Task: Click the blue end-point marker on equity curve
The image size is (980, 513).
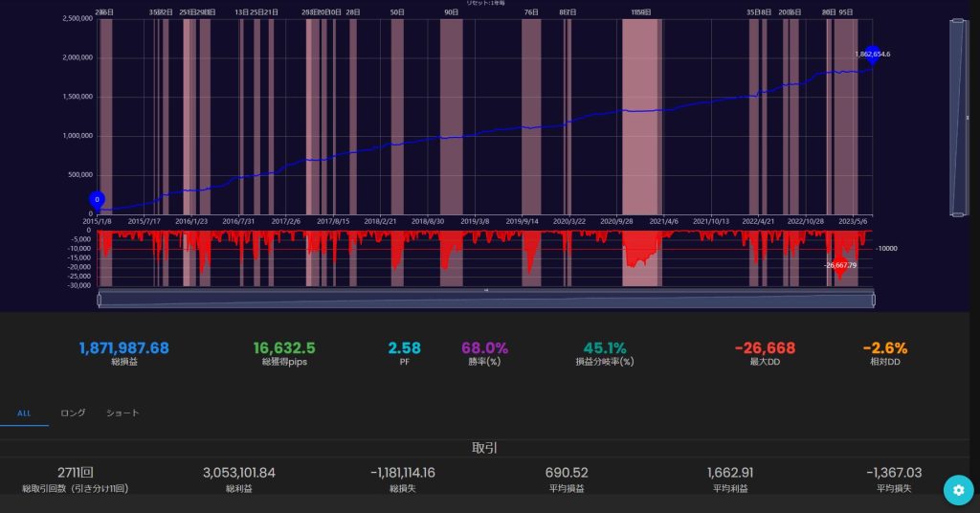Action: point(872,55)
